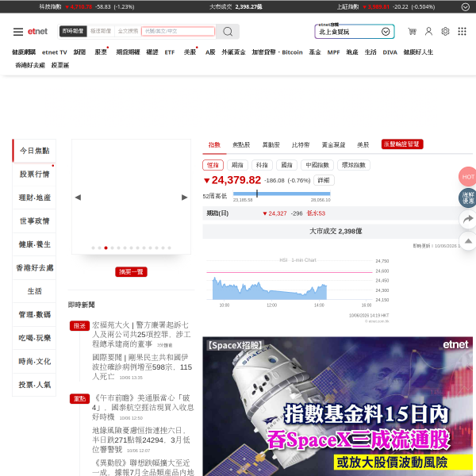This screenshot has width=476, height=476.
Task: Select 投票·人氣 in the left sidebar
Action: point(34,385)
